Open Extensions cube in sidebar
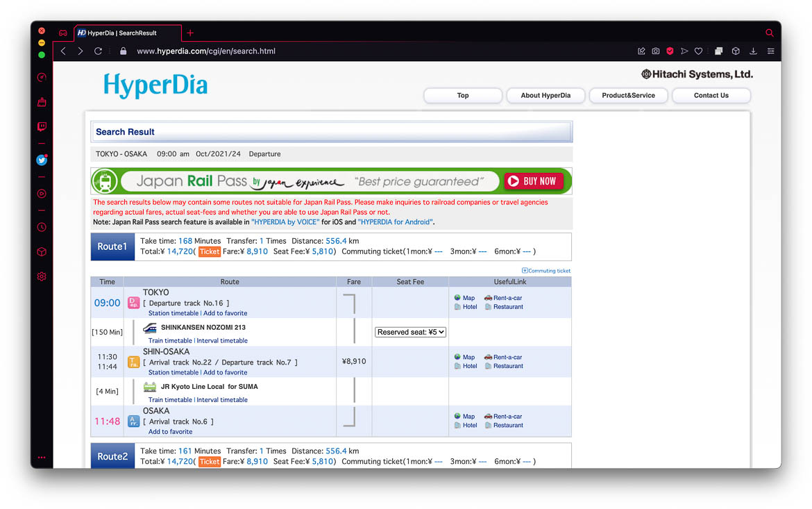Screen dimensions: 812x509 tap(42, 252)
